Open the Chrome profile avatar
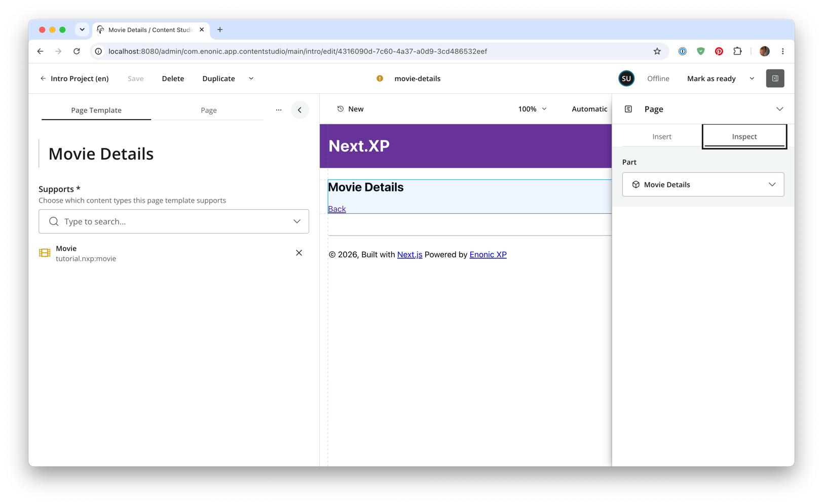 (765, 51)
